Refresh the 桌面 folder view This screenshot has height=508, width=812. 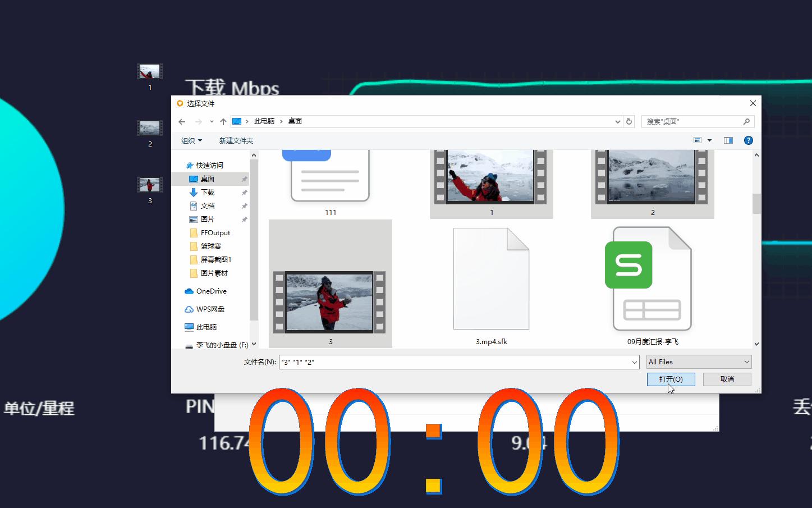(x=629, y=122)
